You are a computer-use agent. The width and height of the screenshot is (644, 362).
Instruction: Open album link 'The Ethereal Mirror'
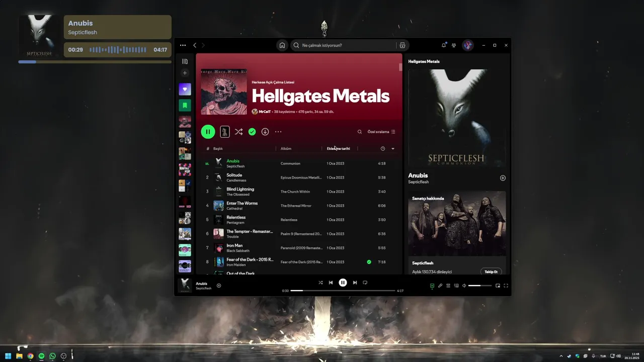click(x=296, y=206)
